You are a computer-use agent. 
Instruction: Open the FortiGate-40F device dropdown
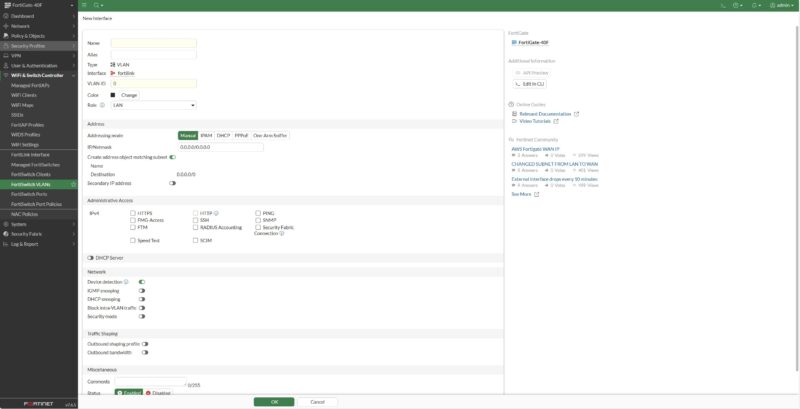pyautogui.click(x=39, y=5)
